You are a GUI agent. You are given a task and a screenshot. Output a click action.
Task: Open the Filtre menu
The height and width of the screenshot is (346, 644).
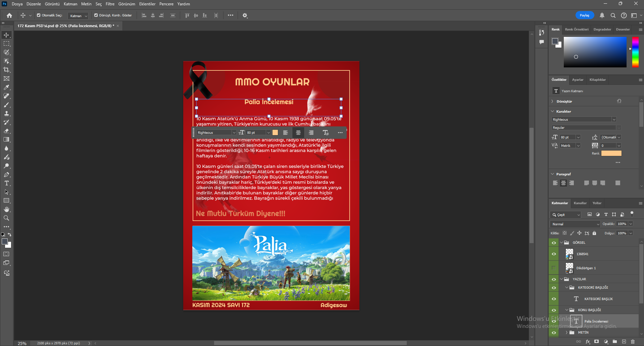point(110,4)
